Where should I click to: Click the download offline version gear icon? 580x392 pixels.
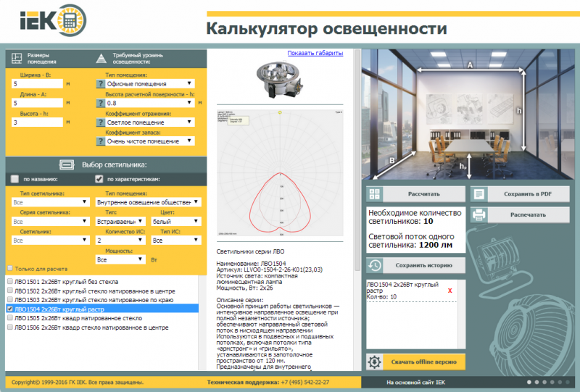pos(374,362)
